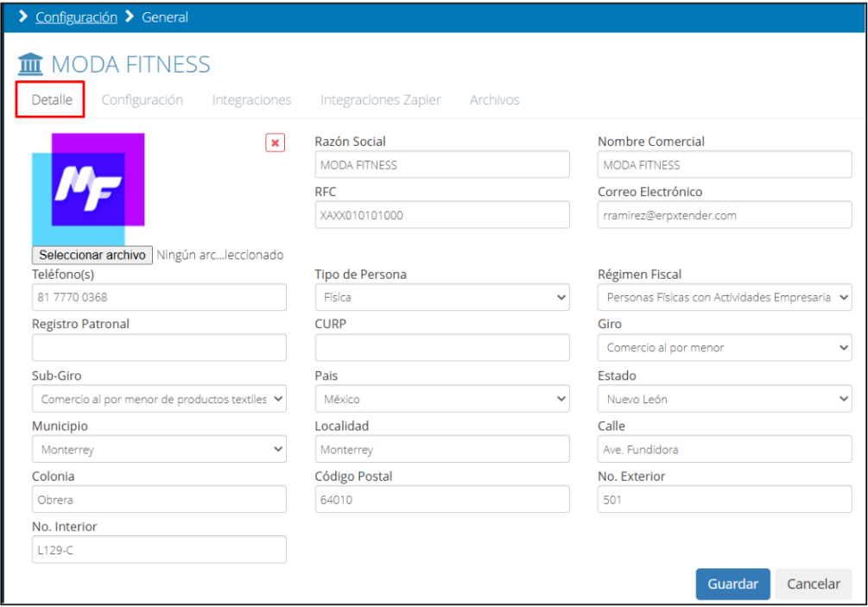Expand the Sub-Giro dropdown

click(160, 399)
